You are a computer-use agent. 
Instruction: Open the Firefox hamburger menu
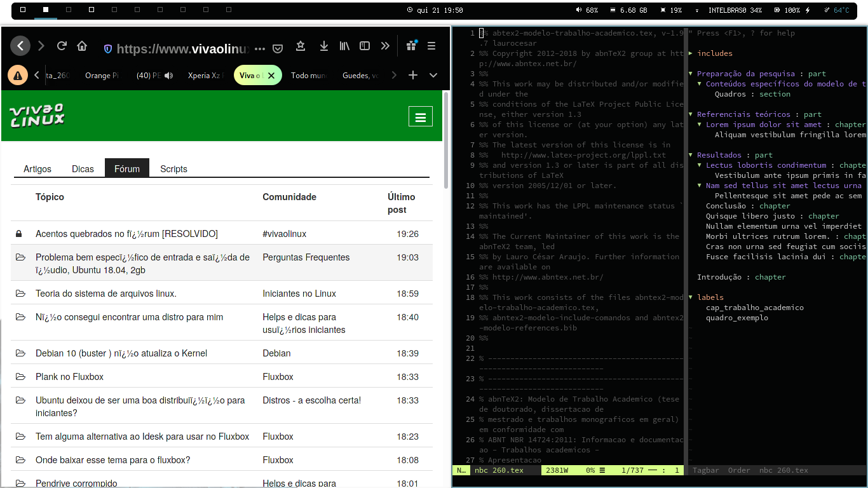pyautogui.click(x=431, y=46)
